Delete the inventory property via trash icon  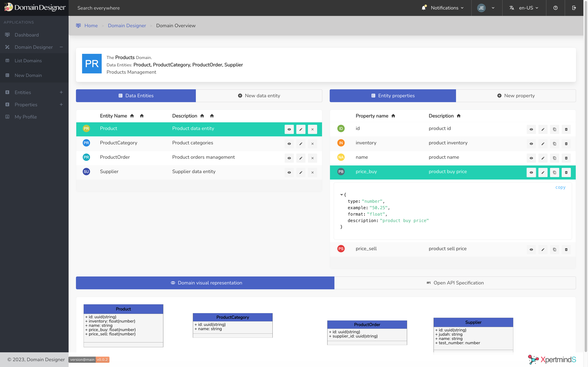click(x=566, y=144)
